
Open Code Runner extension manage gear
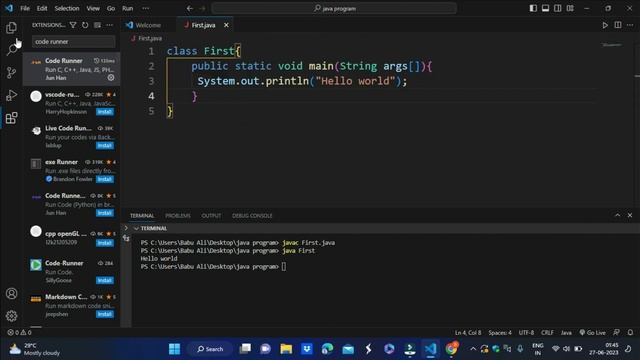(111, 78)
